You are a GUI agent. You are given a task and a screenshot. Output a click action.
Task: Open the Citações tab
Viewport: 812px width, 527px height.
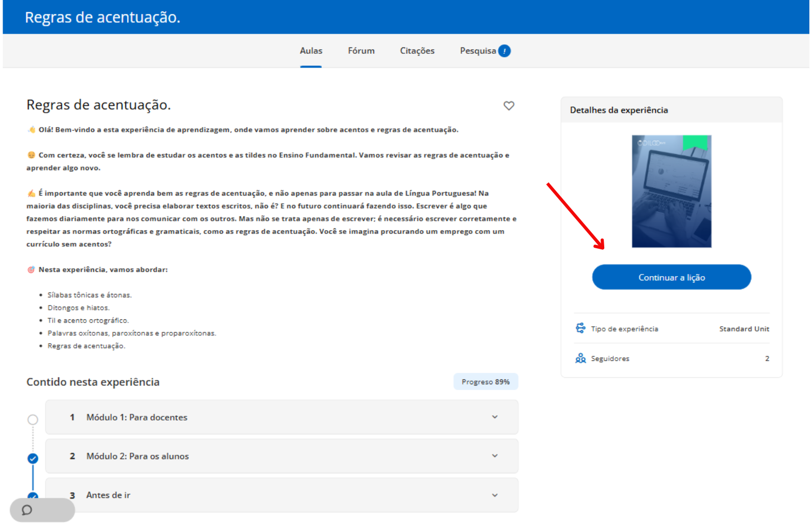pos(417,51)
